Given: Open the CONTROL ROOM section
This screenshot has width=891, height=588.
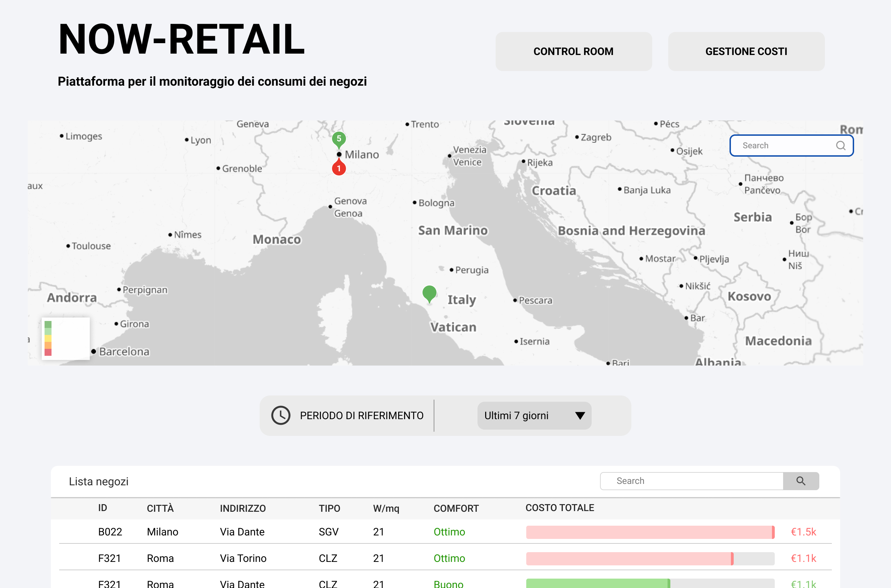Looking at the screenshot, I should point(573,52).
